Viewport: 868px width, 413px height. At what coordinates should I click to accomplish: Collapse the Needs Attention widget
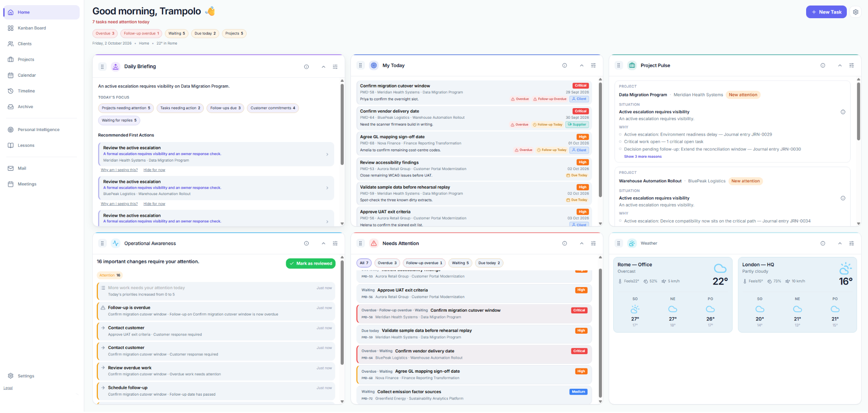[x=581, y=244]
